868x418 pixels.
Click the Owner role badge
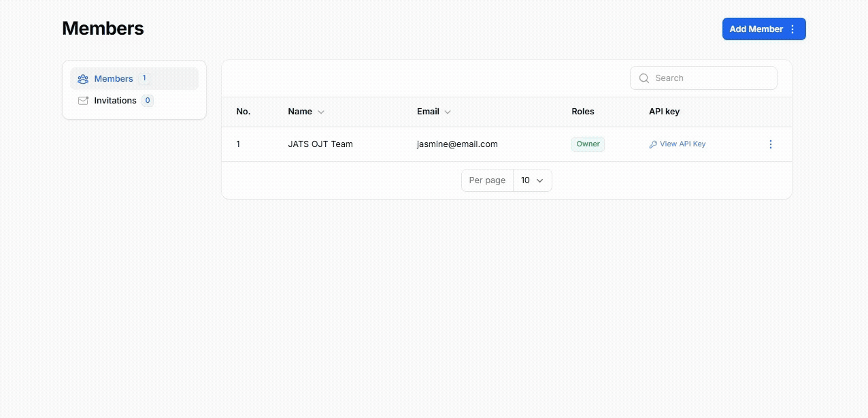click(x=588, y=144)
